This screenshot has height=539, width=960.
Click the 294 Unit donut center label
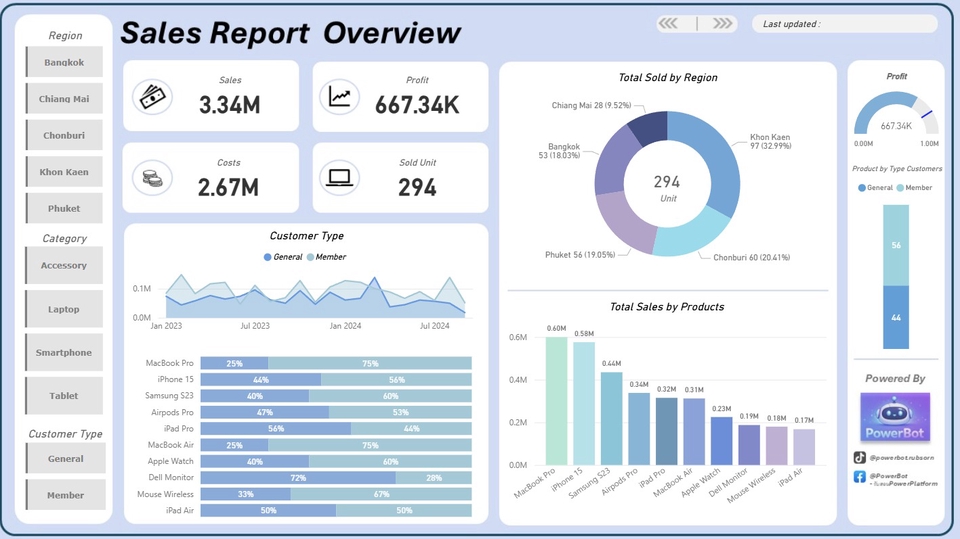(667, 188)
